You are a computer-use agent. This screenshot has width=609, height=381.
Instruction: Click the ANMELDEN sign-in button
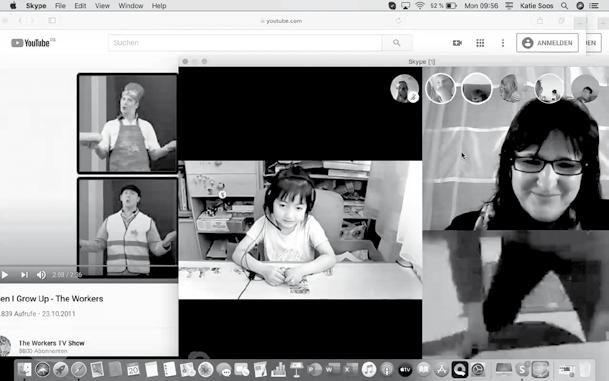pyautogui.click(x=547, y=43)
